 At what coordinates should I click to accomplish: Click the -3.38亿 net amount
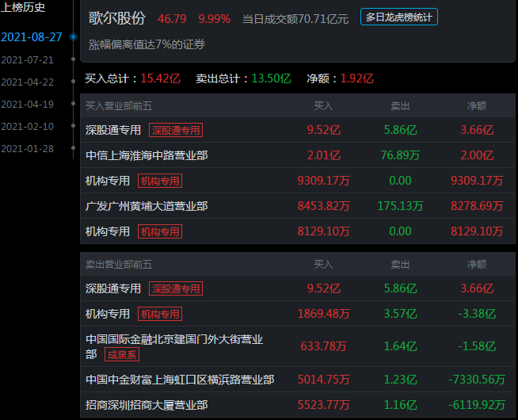pos(477,314)
